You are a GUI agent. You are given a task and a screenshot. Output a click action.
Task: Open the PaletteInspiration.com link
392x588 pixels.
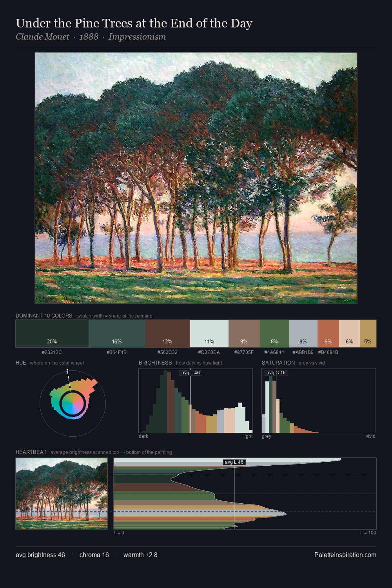(x=345, y=555)
